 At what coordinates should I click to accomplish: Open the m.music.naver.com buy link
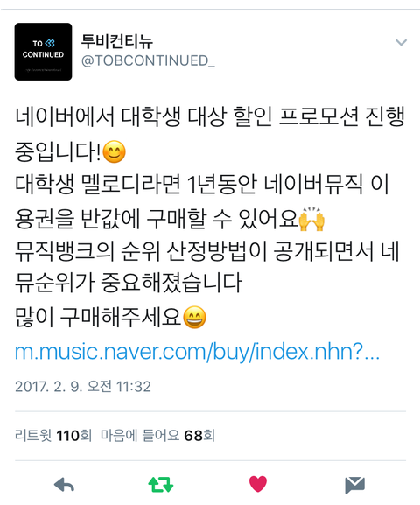click(198, 351)
